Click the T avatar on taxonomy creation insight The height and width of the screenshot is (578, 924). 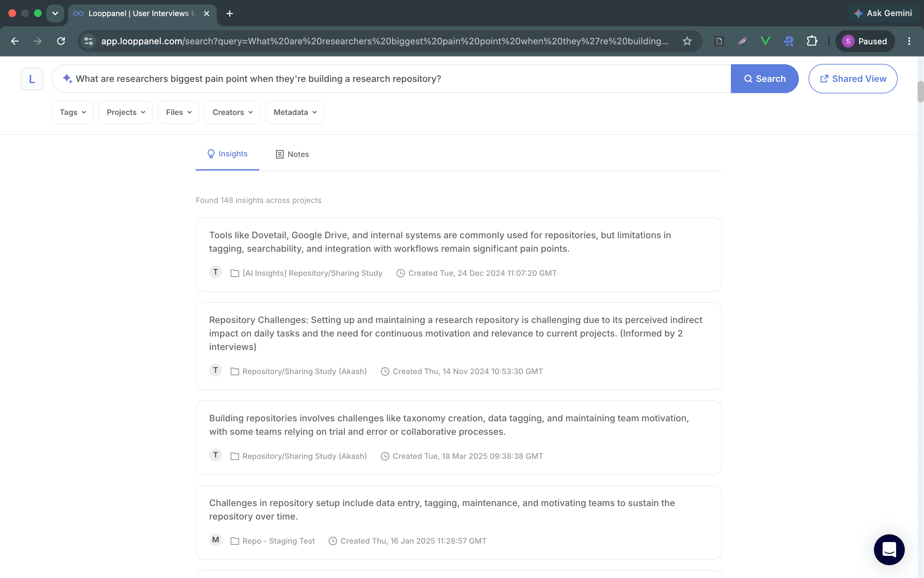coord(216,455)
